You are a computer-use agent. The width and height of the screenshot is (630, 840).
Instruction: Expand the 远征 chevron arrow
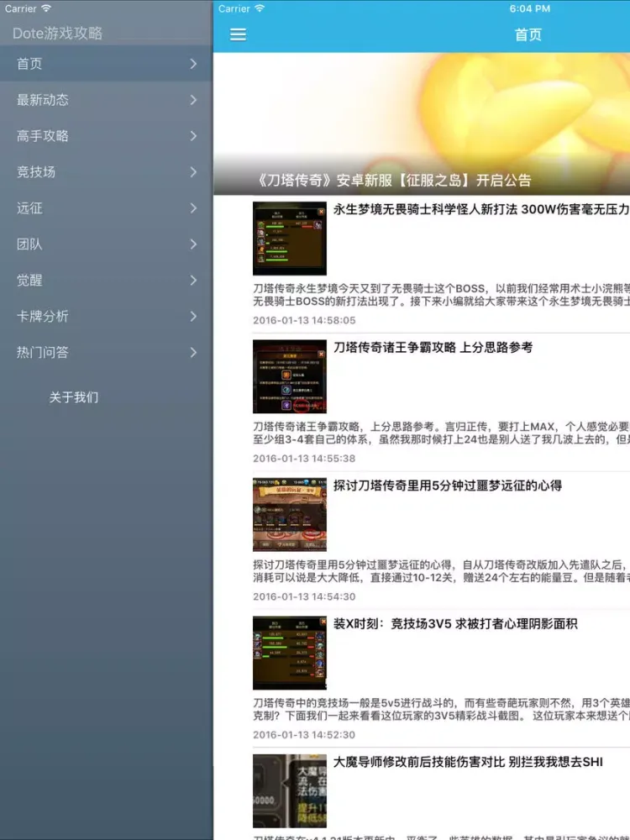193,208
